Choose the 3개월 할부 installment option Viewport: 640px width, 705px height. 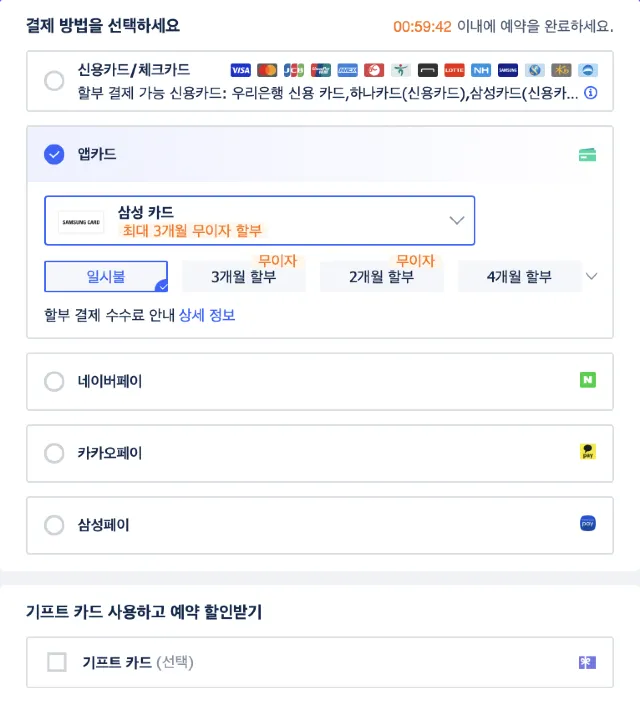click(243, 277)
